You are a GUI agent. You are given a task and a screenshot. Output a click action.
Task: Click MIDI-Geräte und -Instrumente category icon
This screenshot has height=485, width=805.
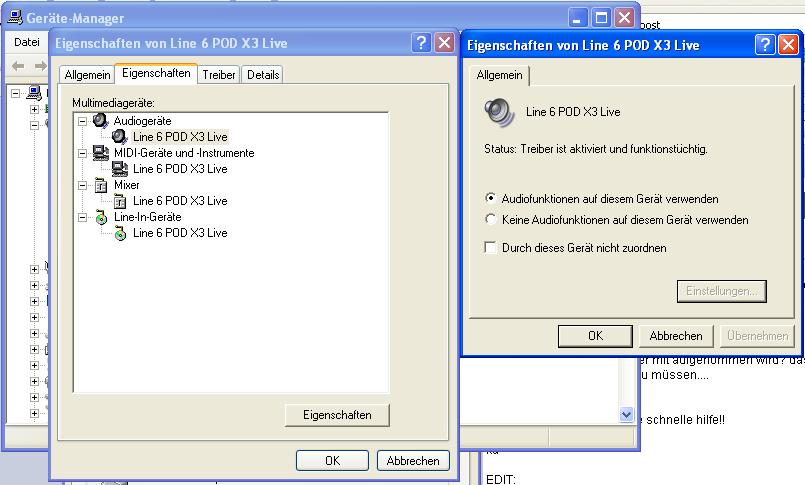[x=101, y=153]
